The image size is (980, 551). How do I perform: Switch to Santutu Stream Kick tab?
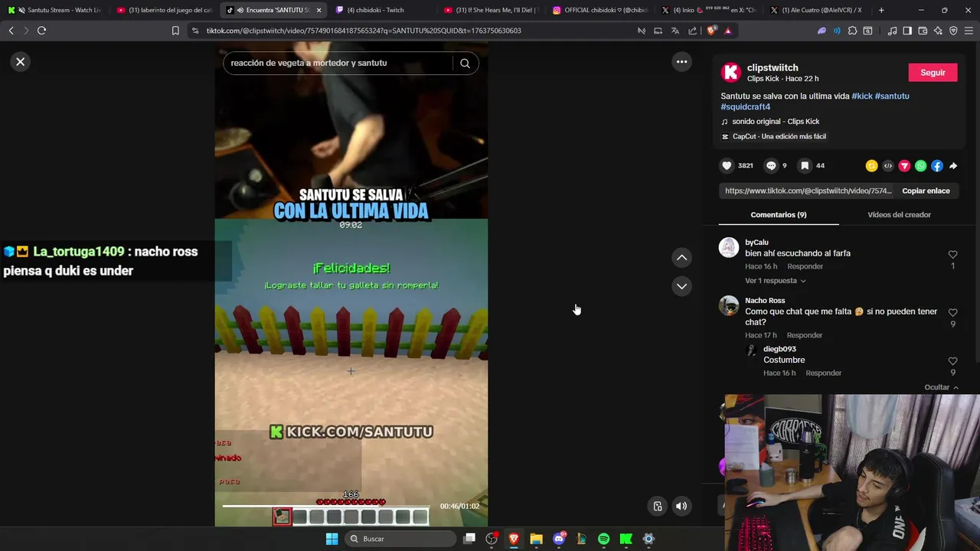click(x=55, y=10)
